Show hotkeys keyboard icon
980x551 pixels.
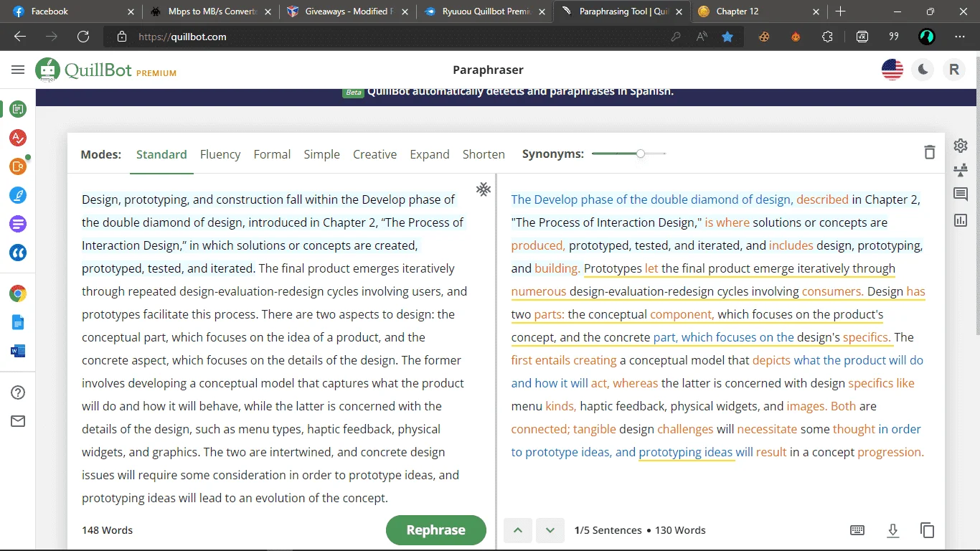(x=857, y=530)
